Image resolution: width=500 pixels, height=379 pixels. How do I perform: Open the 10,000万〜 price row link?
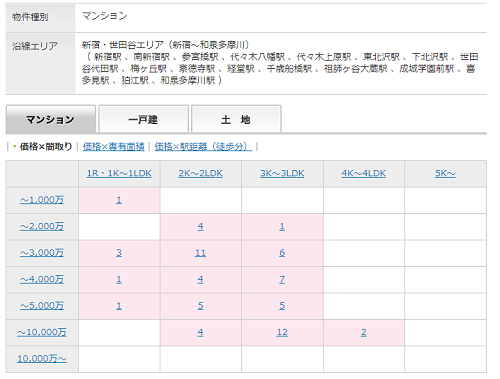point(42,359)
